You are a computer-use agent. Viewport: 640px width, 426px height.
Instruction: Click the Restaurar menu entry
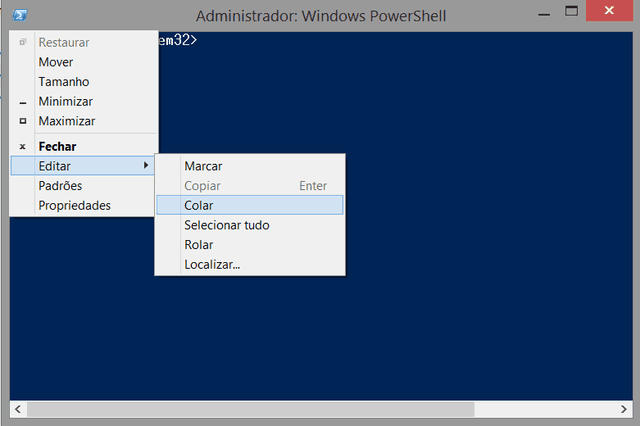pyautogui.click(x=83, y=42)
